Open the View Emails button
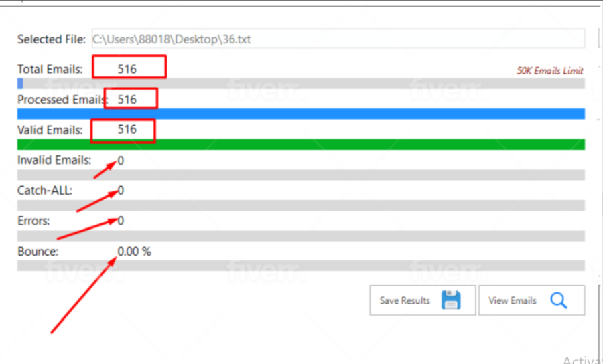Screen dimensions: 603x364 pyautogui.click(x=531, y=300)
